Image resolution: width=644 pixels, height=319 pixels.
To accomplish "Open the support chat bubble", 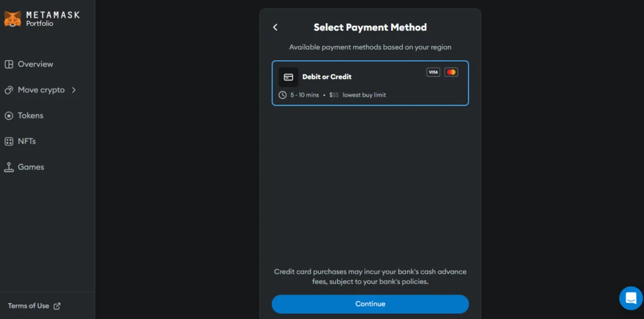I will (631, 298).
